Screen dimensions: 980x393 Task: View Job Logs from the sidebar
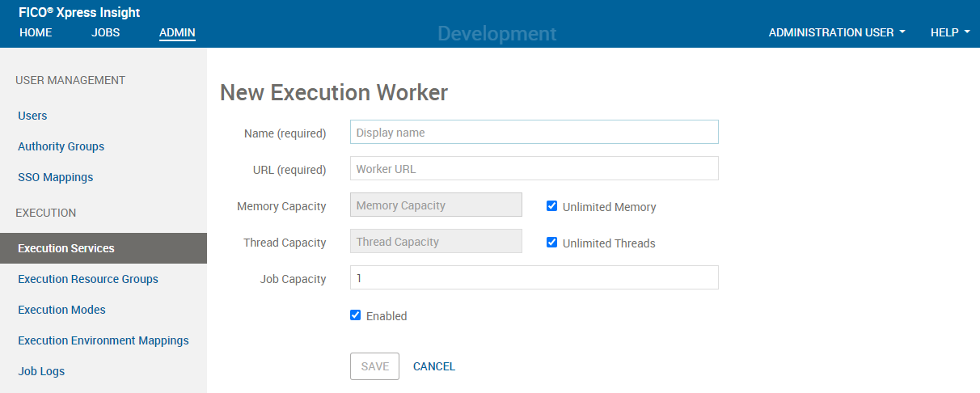[41, 371]
